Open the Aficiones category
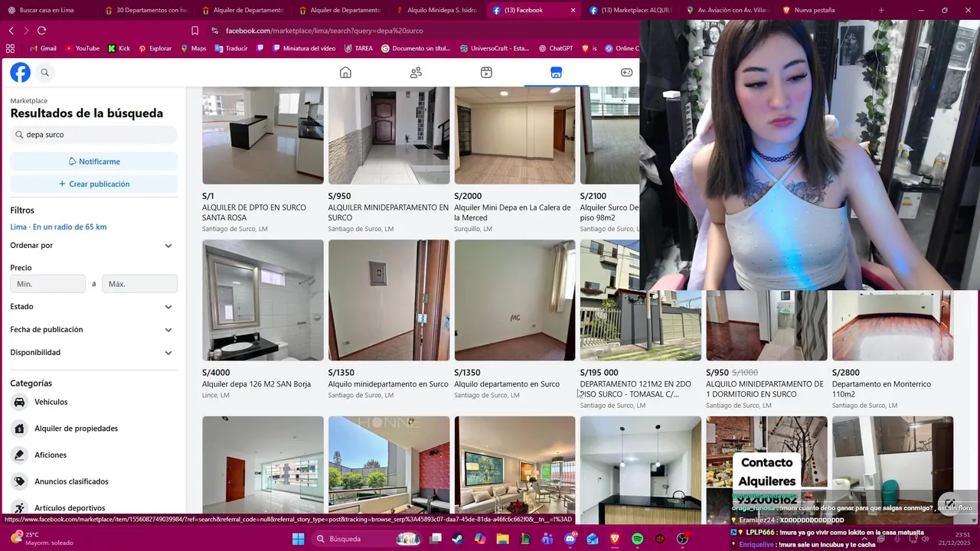This screenshot has width=980, height=551. point(93,455)
